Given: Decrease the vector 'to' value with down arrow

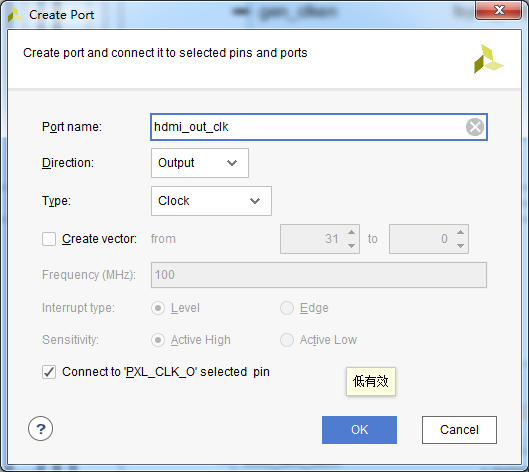Looking at the screenshot, I should click(x=460, y=246).
